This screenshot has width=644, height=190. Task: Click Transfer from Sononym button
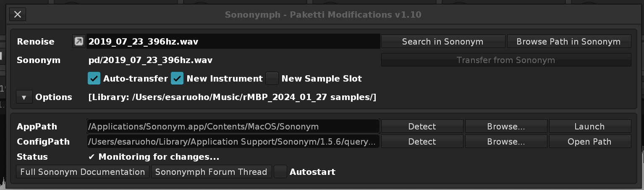505,60
